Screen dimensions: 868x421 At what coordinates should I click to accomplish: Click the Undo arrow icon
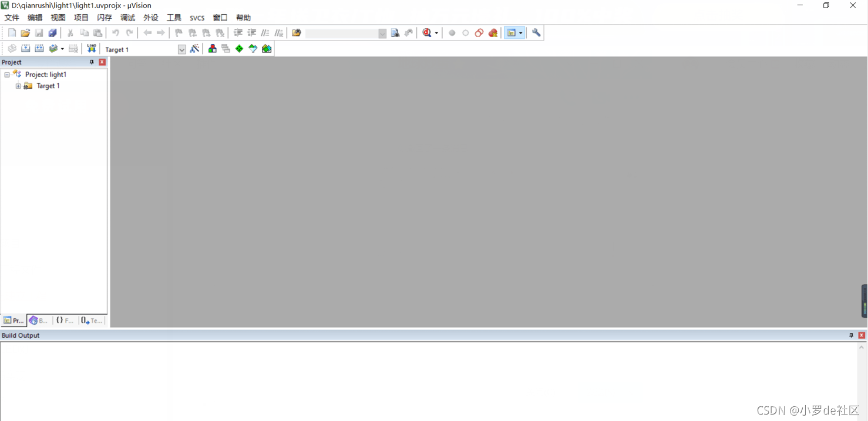[116, 33]
